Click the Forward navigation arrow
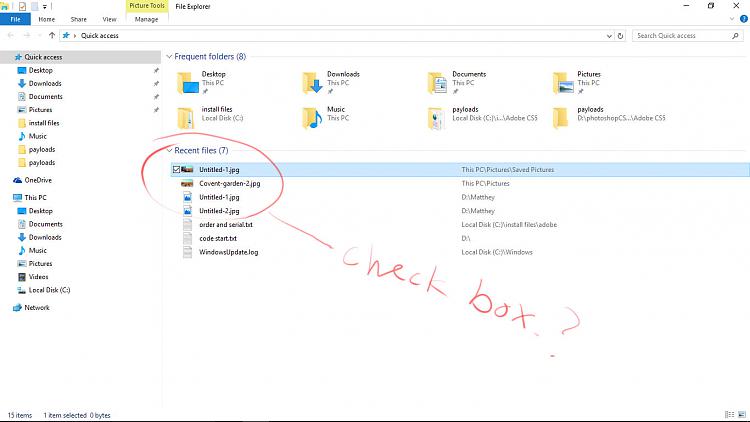The width and height of the screenshot is (750, 422). 26,35
